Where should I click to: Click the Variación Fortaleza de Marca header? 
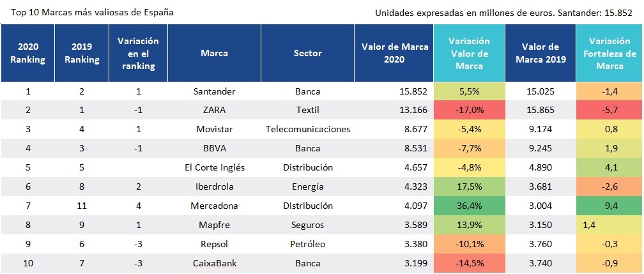609,53
